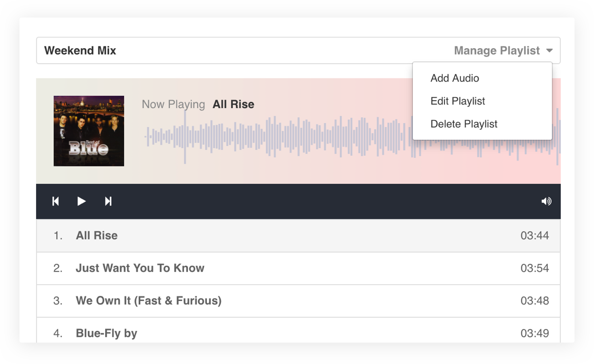Play the current song
The height and width of the screenshot is (364, 594).
click(81, 201)
